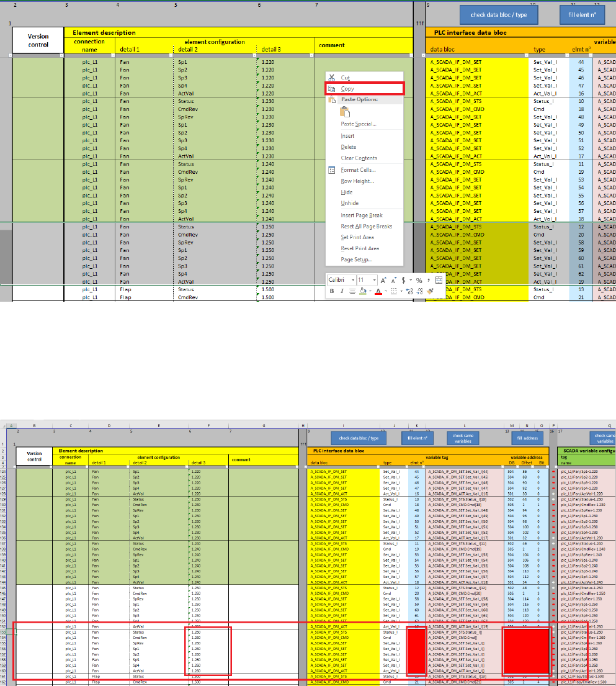Click the 'variable address' header cell

pyautogui.click(x=527, y=457)
